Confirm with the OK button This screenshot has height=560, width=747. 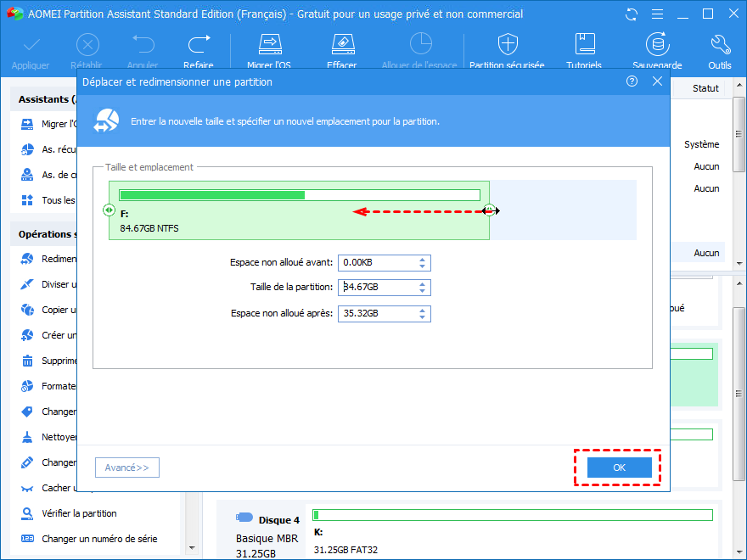pos(620,468)
